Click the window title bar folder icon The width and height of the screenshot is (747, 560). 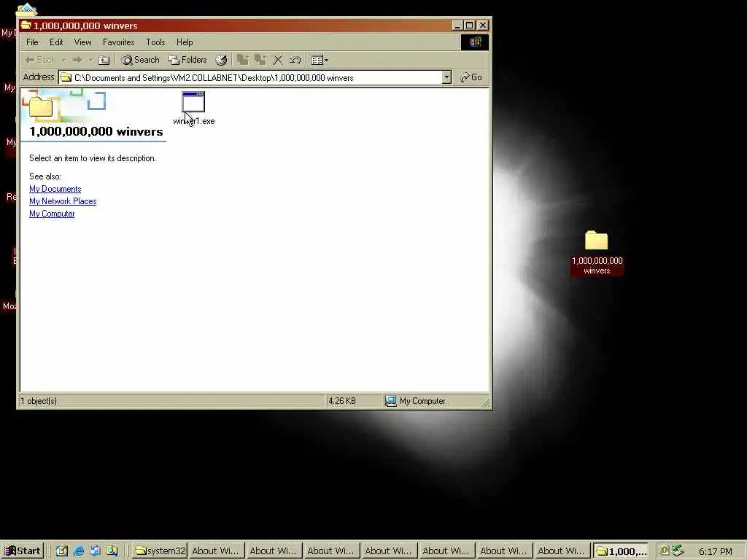26,26
